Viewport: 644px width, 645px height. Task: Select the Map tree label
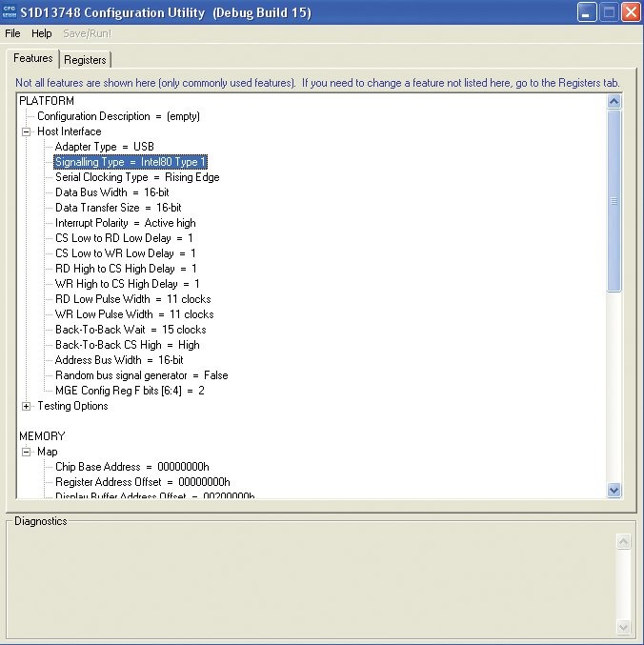point(47,452)
